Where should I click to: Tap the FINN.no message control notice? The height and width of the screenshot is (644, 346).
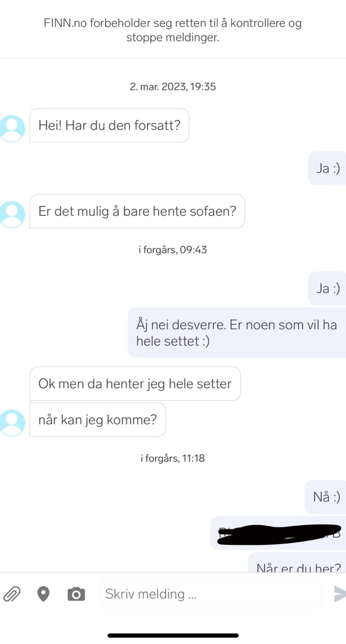pos(173,30)
